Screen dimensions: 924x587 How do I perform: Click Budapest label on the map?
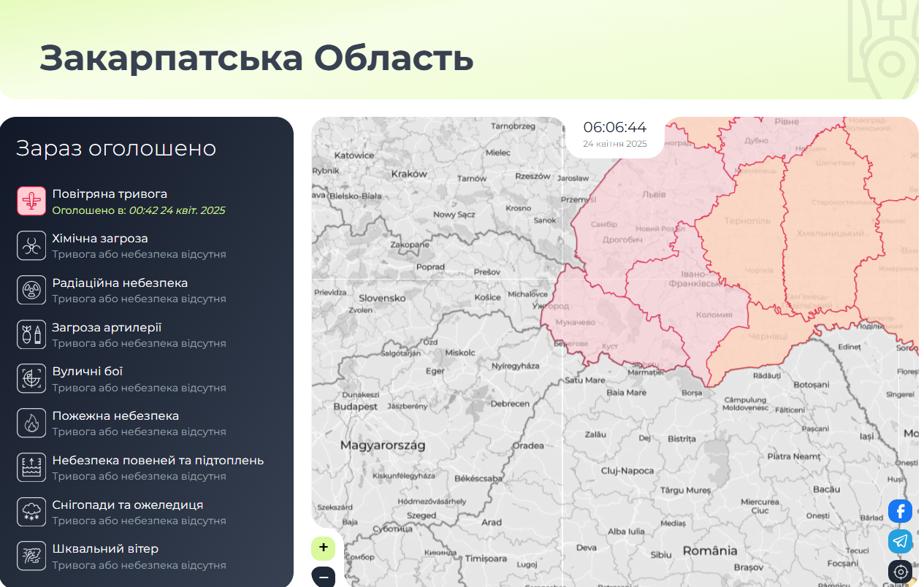click(356, 406)
